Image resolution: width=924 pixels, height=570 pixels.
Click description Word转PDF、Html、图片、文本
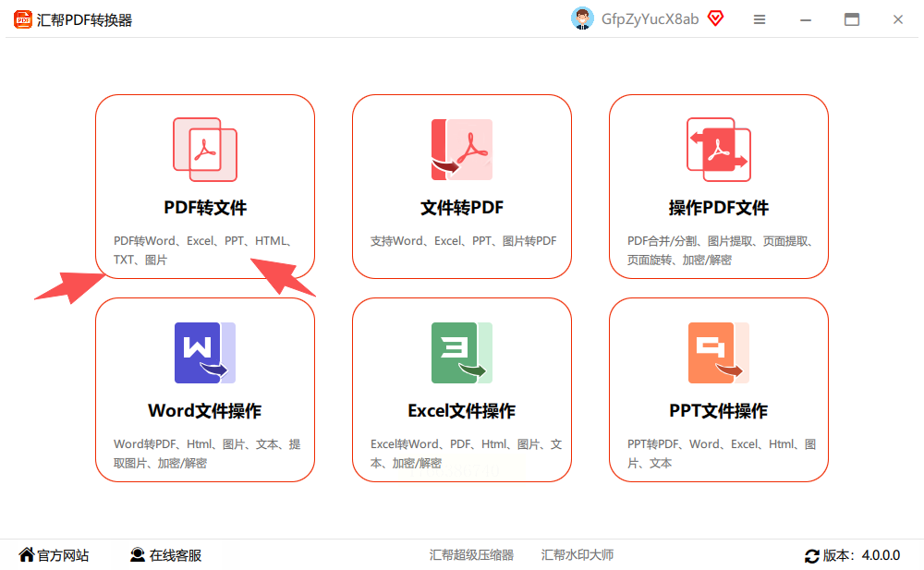point(207,454)
